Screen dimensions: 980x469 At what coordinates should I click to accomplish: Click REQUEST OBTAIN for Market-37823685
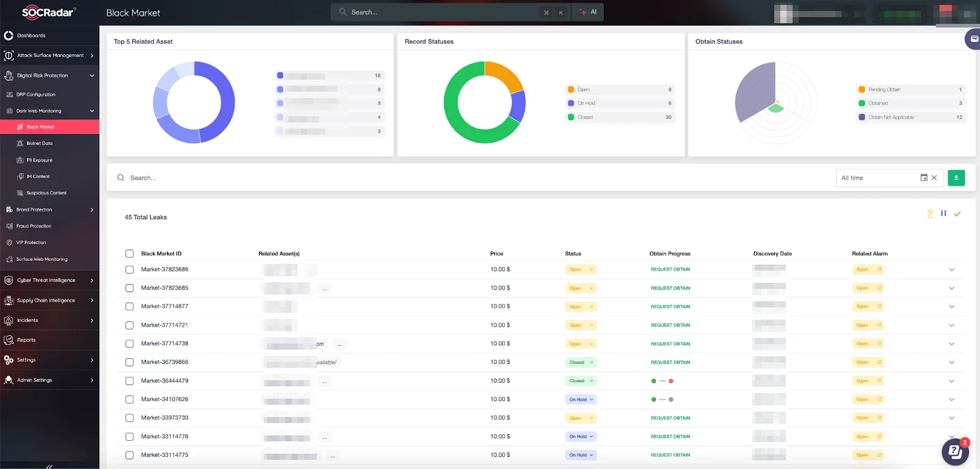(x=670, y=288)
